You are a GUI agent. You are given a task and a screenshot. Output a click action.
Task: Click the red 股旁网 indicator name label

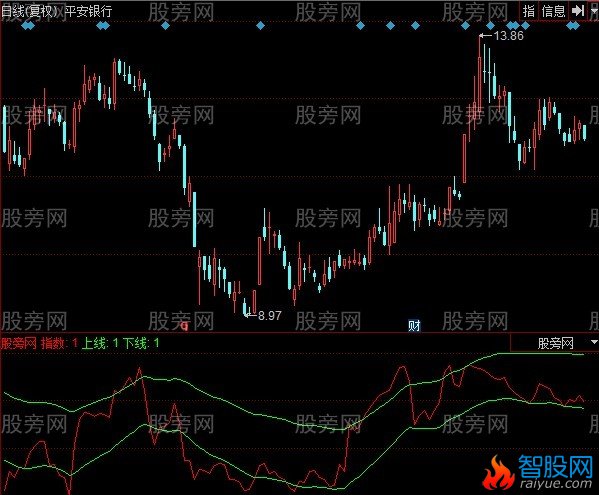click(x=19, y=343)
